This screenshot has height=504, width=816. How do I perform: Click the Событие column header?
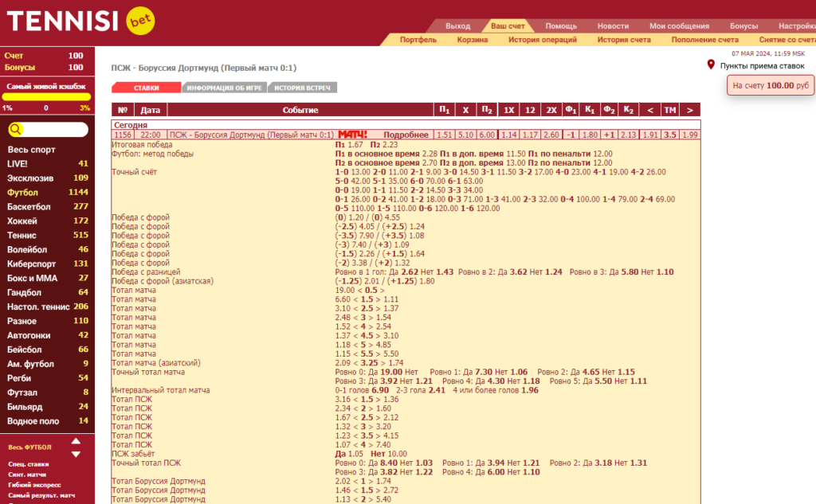click(300, 110)
